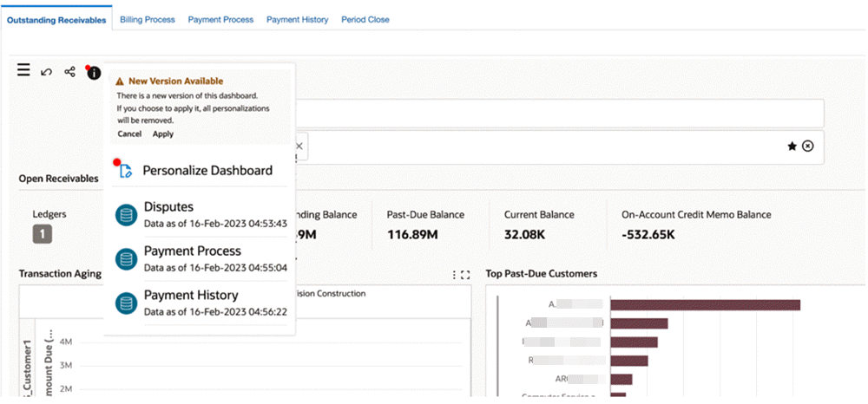Viewport: 868px width, 404px height.
Task: Cancel the new version prompt
Action: coord(129,134)
